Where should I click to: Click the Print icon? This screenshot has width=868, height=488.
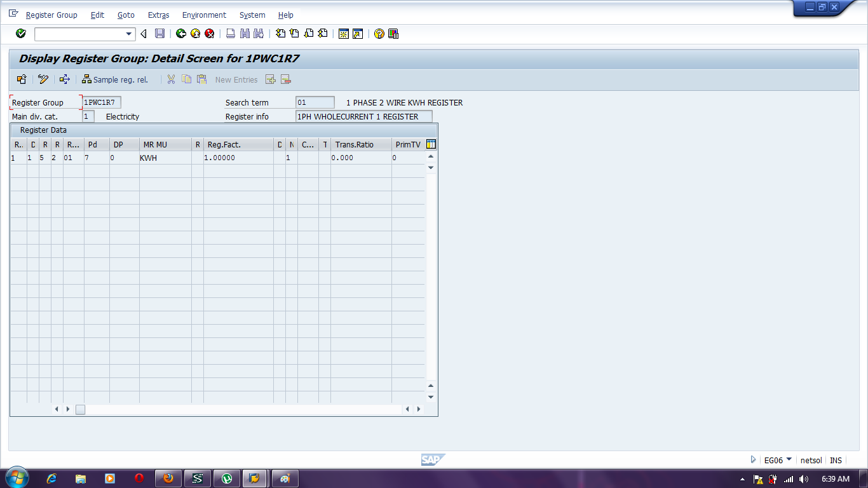pos(231,34)
